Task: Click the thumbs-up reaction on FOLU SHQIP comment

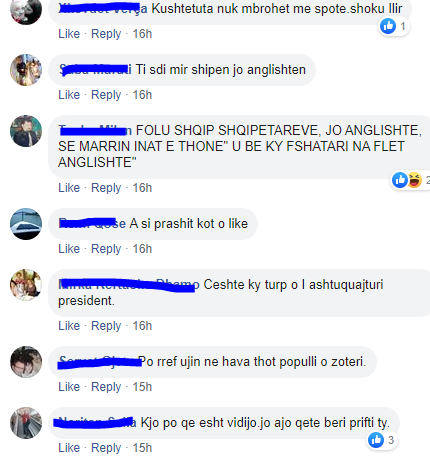Action: coord(400,180)
